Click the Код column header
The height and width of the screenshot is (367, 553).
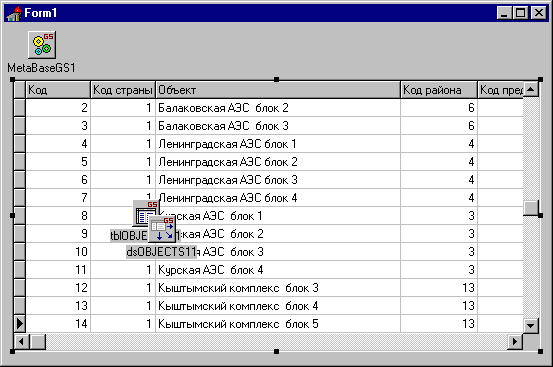coord(58,90)
